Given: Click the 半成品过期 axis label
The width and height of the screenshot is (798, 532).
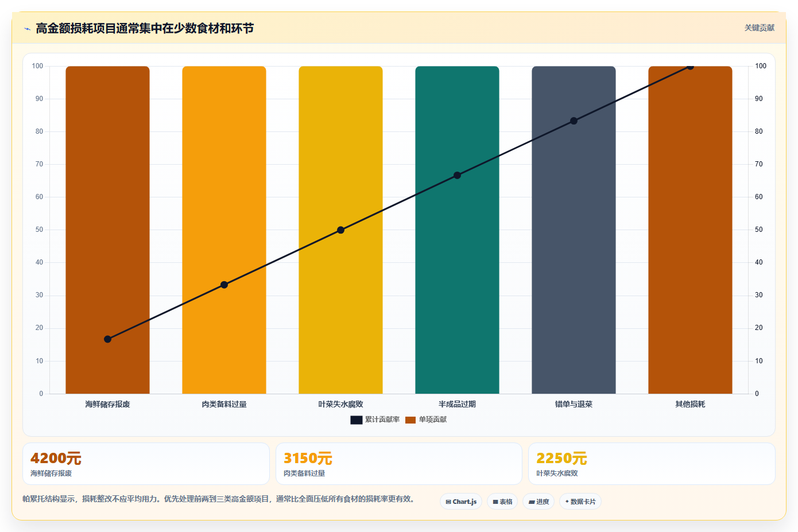Looking at the screenshot, I should [457, 404].
